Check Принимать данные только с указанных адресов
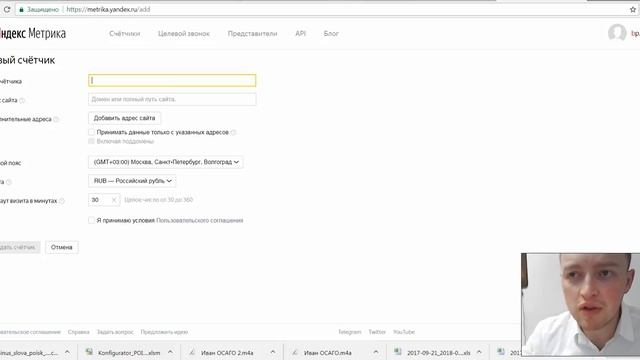This screenshot has height=360, width=640. pos(91,132)
